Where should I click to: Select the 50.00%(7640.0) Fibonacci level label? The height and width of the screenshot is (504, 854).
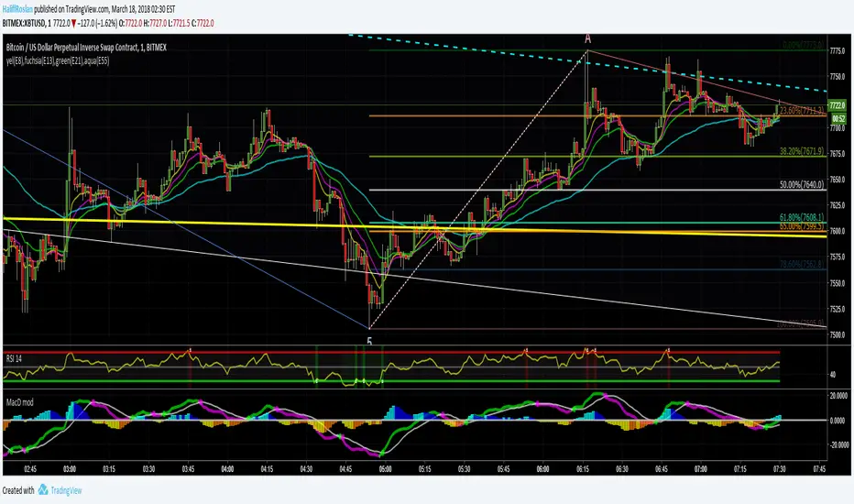[x=802, y=185]
